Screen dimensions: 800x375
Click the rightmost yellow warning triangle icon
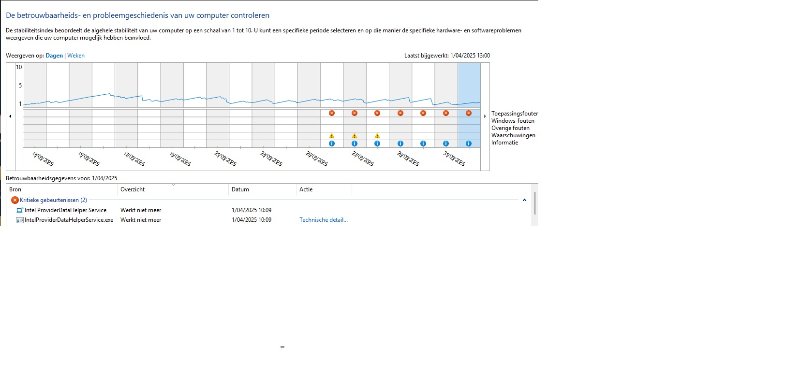[x=377, y=136]
